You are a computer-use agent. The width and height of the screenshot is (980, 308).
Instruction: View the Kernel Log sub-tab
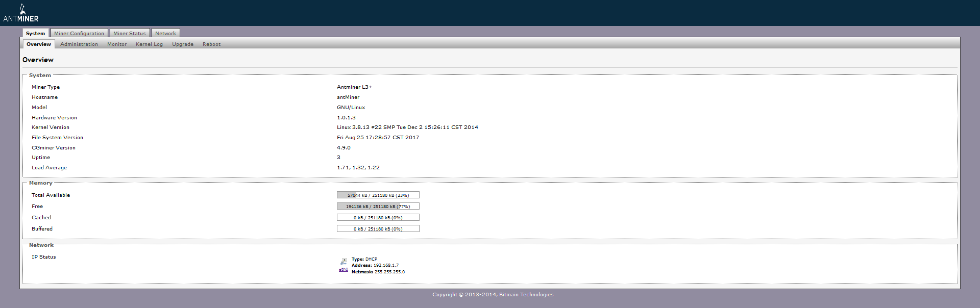[x=150, y=44]
